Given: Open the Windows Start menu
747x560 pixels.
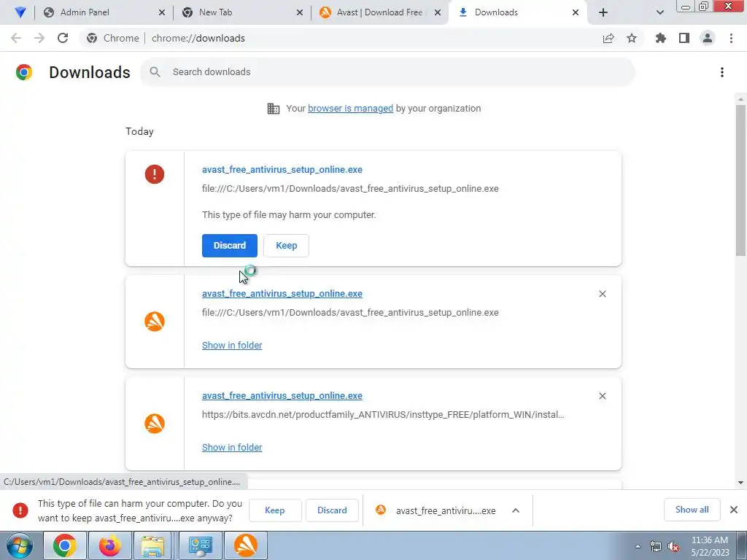Looking at the screenshot, I should pyautogui.click(x=20, y=545).
